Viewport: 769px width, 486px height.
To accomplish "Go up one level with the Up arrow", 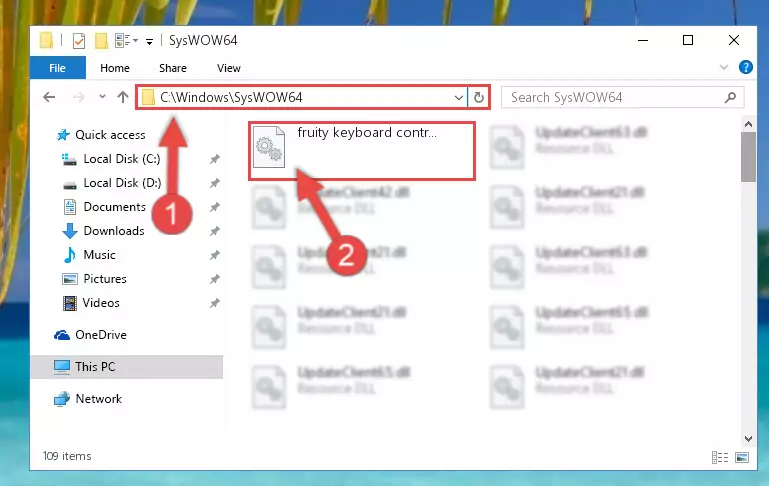I will (x=123, y=97).
